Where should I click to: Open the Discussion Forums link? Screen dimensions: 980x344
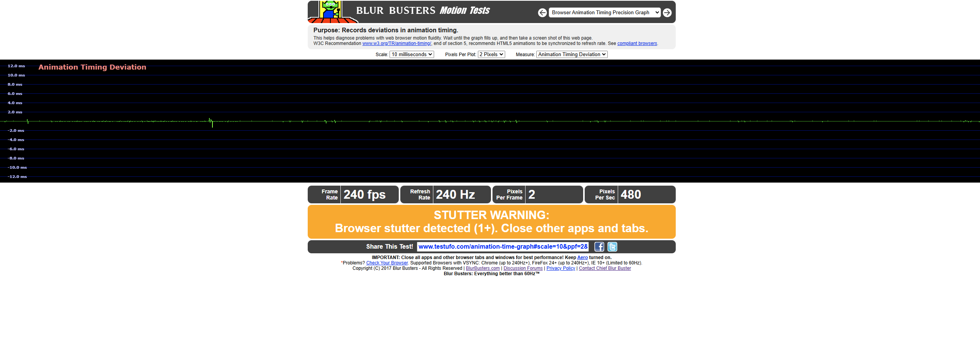pyautogui.click(x=523, y=268)
